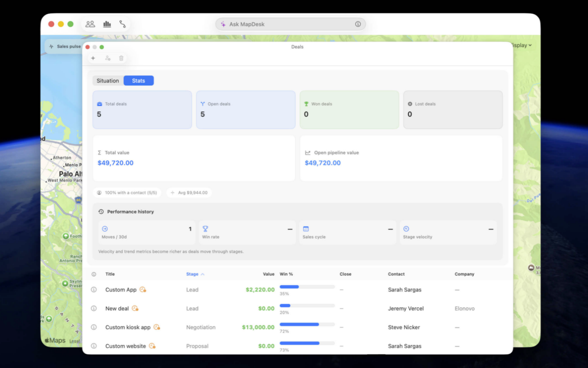Click the x-circle icon on Lost deals card
588x368 pixels.
tap(410, 104)
